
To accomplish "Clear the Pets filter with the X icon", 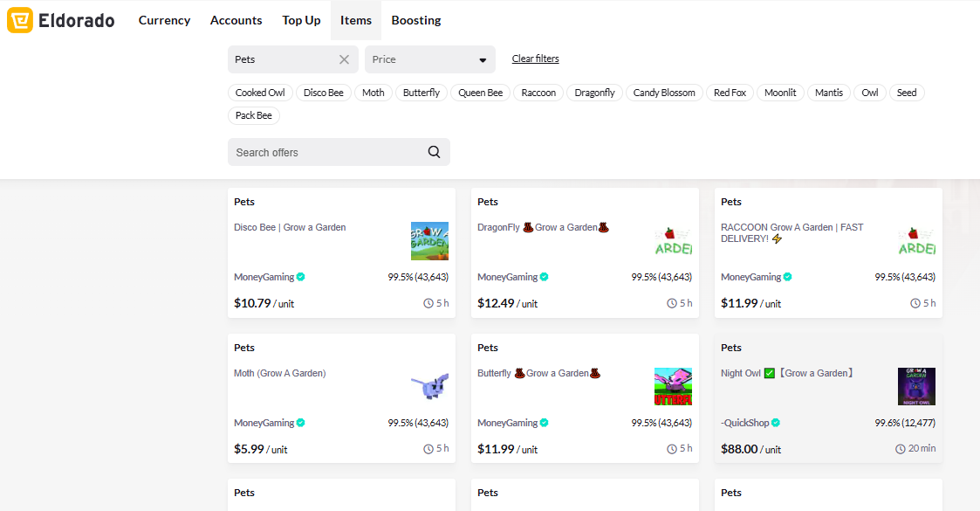I will point(345,59).
